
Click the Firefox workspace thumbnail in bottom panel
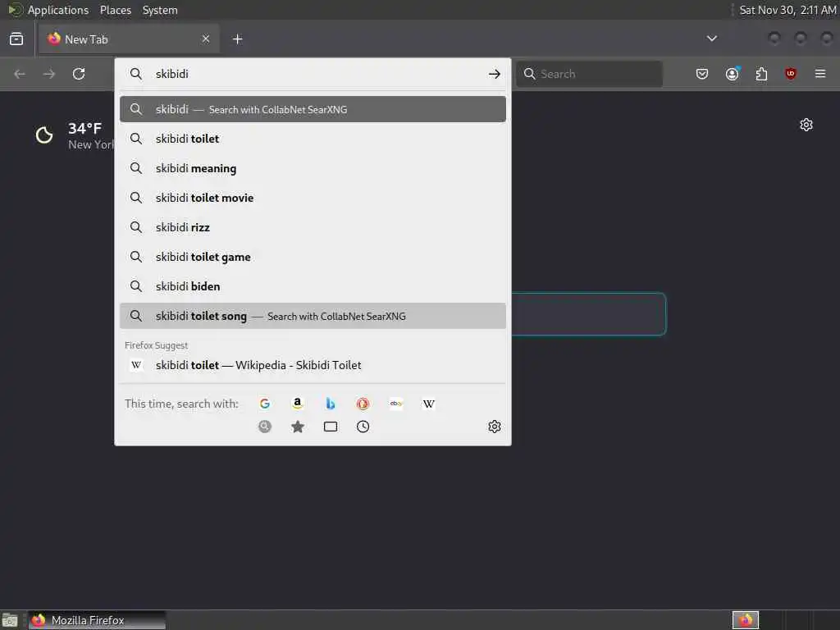[x=746, y=620]
